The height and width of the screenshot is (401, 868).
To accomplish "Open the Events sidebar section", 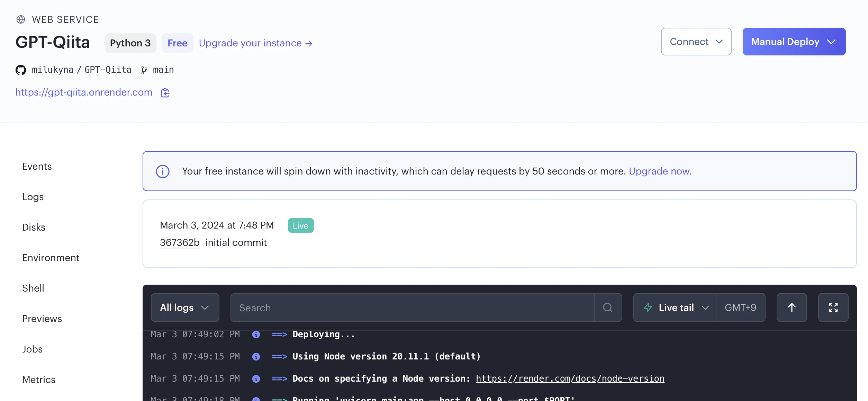I will click(x=37, y=167).
